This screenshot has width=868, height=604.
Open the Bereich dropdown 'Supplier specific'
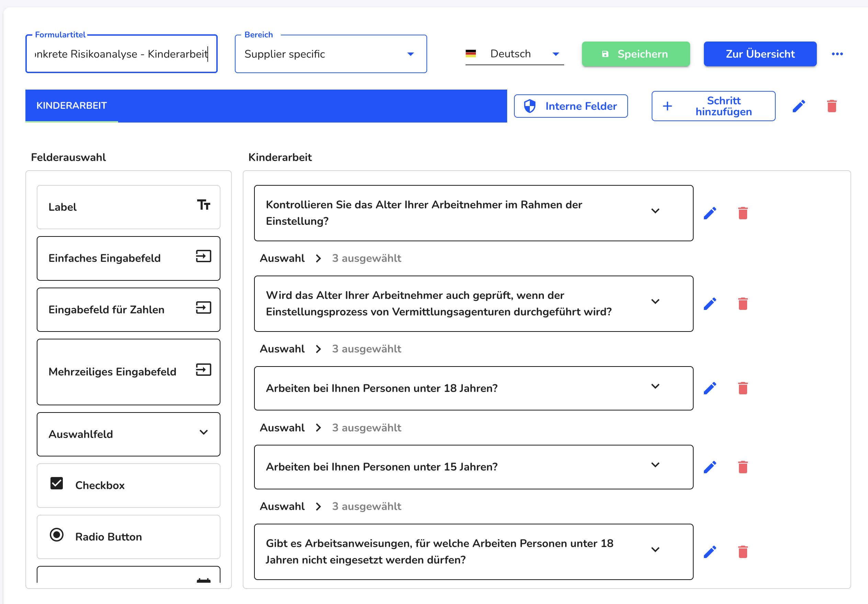pyautogui.click(x=331, y=54)
